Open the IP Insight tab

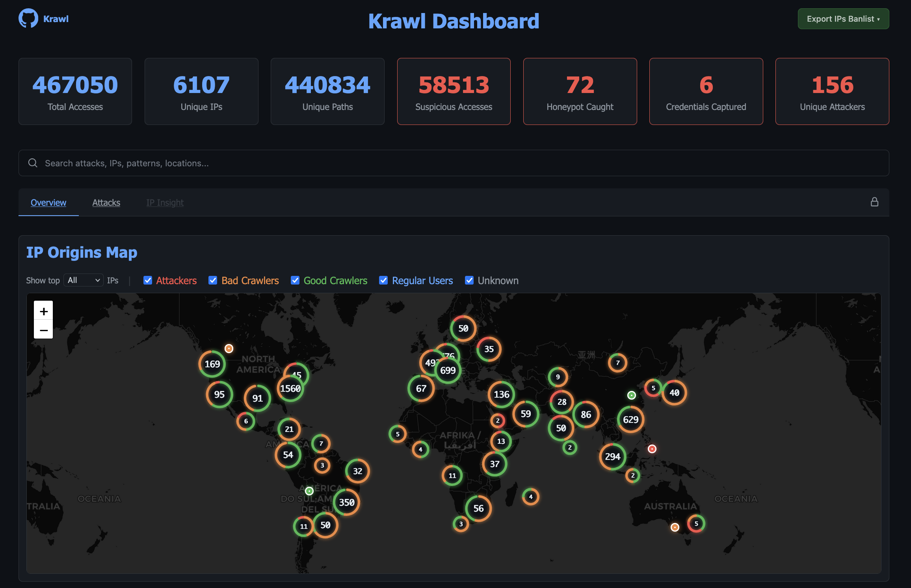pos(165,202)
